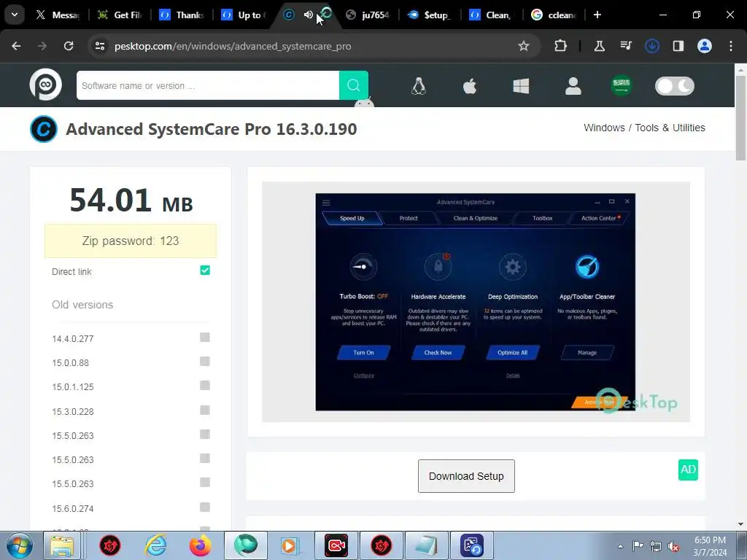Click the green search magnifier button
Image resolution: width=747 pixels, height=560 pixels.
pyautogui.click(x=354, y=85)
